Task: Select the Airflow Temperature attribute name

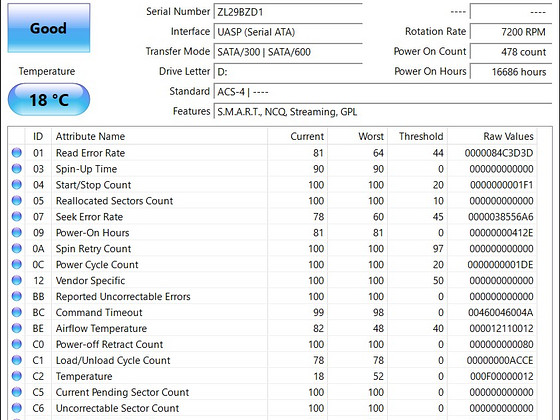Action: pyautogui.click(x=101, y=329)
